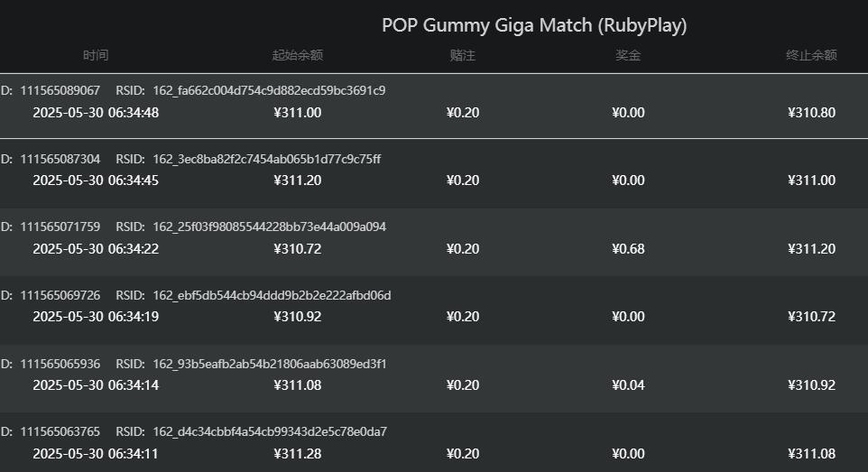Screen dimensions: 868x472
Task: Click the POP Gummy Giga Match title
Action: click(x=534, y=25)
